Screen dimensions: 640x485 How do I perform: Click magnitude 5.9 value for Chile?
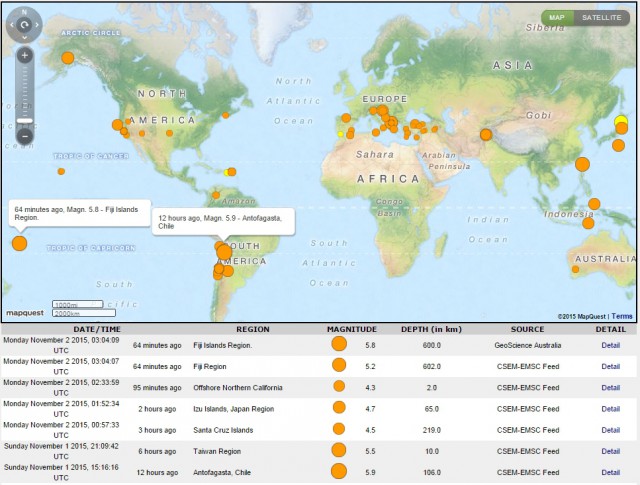tap(370, 473)
